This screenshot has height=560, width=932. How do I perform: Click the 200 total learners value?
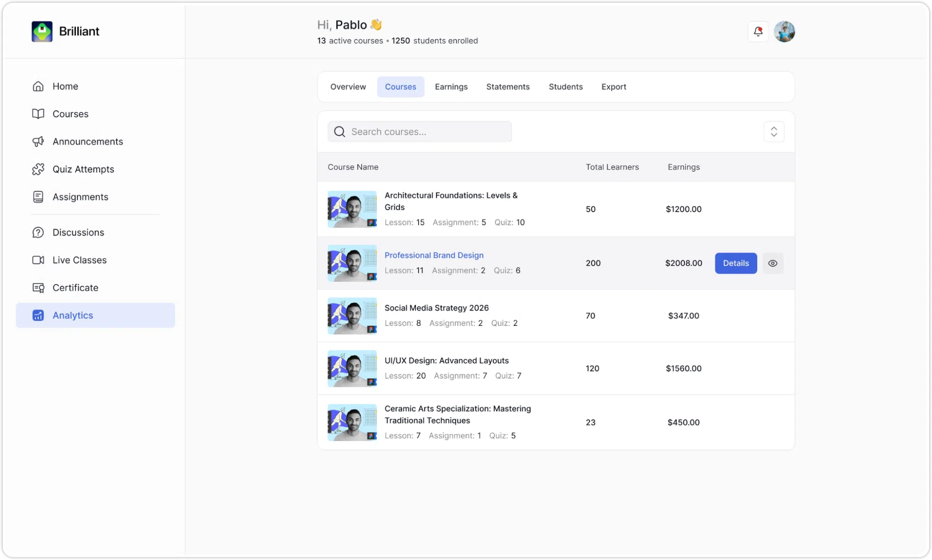[x=593, y=263]
